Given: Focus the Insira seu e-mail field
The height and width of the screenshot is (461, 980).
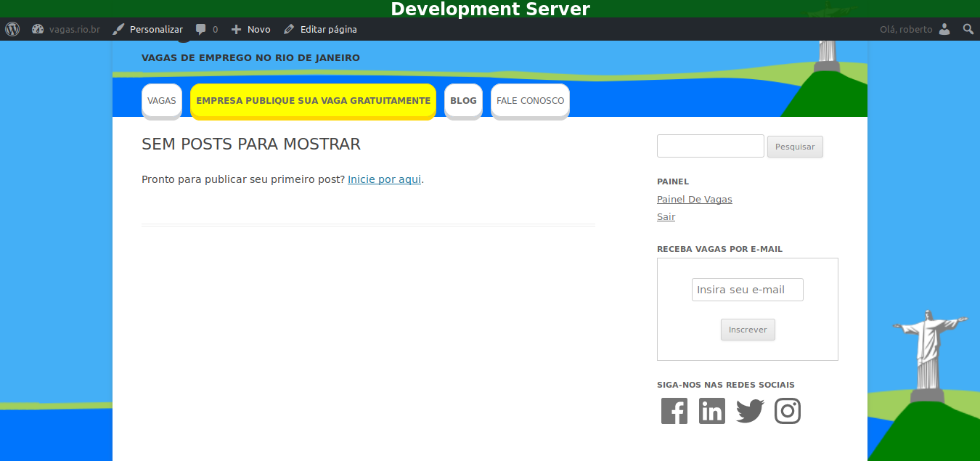Looking at the screenshot, I should tap(748, 290).
